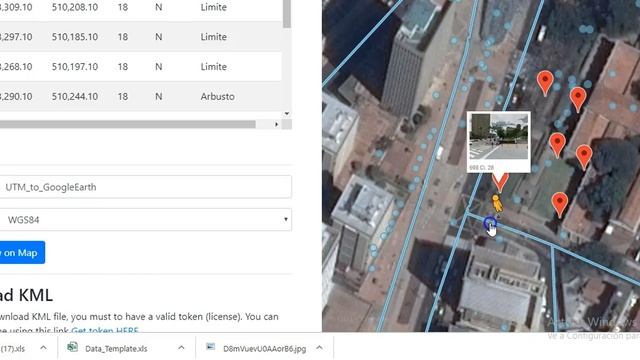Click the blue on Map button
The height and width of the screenshot is (360, 640).
click(x=21, y=253)
